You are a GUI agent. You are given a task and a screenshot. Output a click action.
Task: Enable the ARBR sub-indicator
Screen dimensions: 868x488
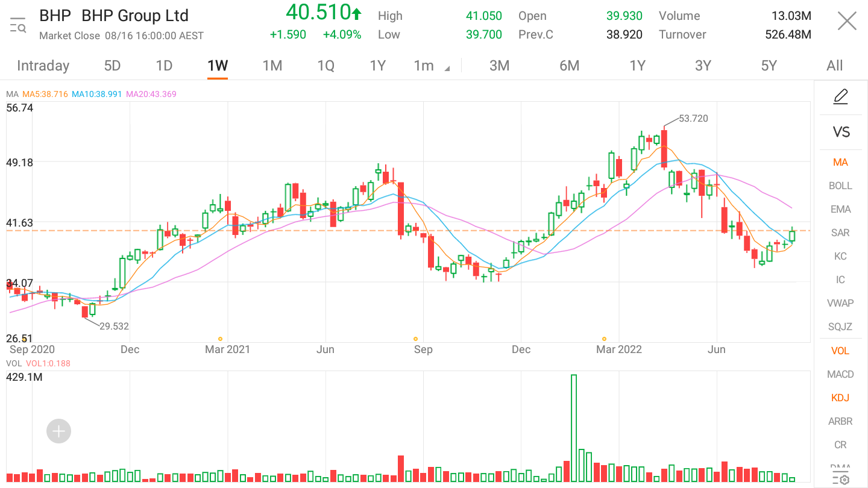(840, 421)
